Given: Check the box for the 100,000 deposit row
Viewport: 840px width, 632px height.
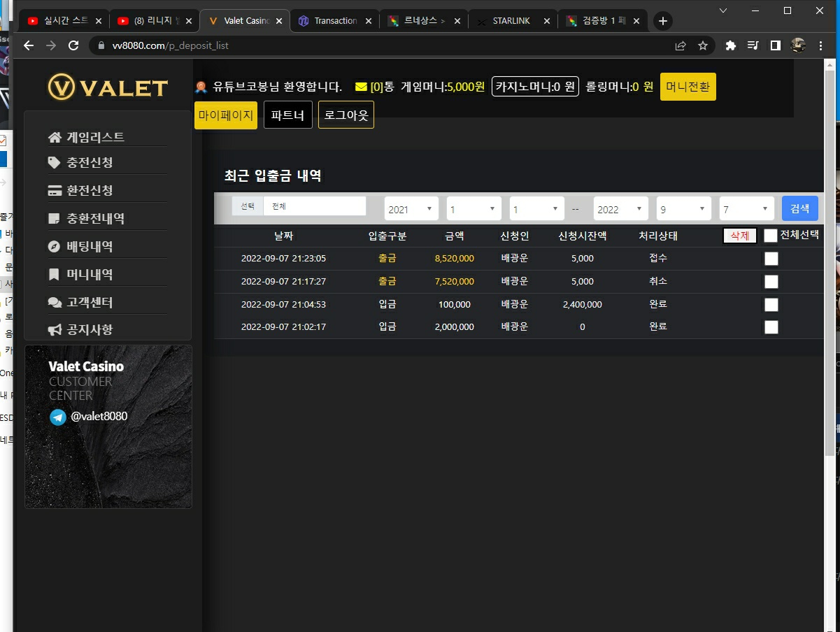Looking at the screenshot, I should tap(771, 305).
